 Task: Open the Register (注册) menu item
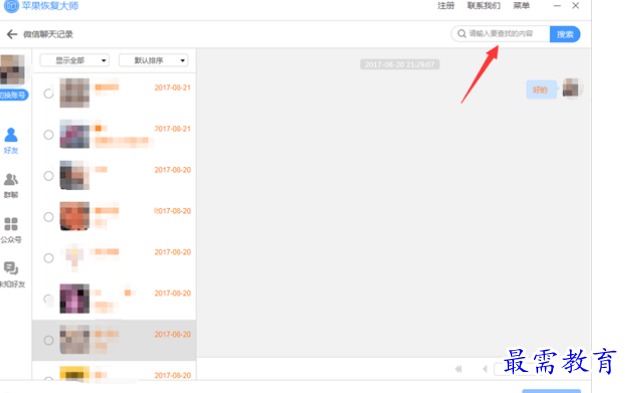[x=446, y=6]
